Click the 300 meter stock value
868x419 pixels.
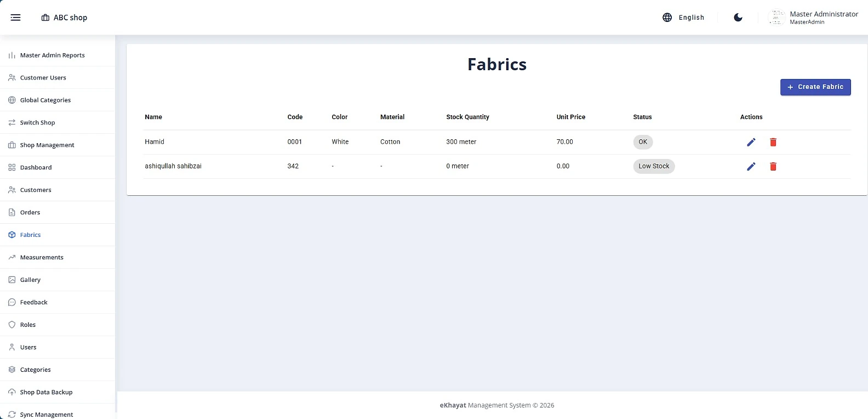[461, 142]
